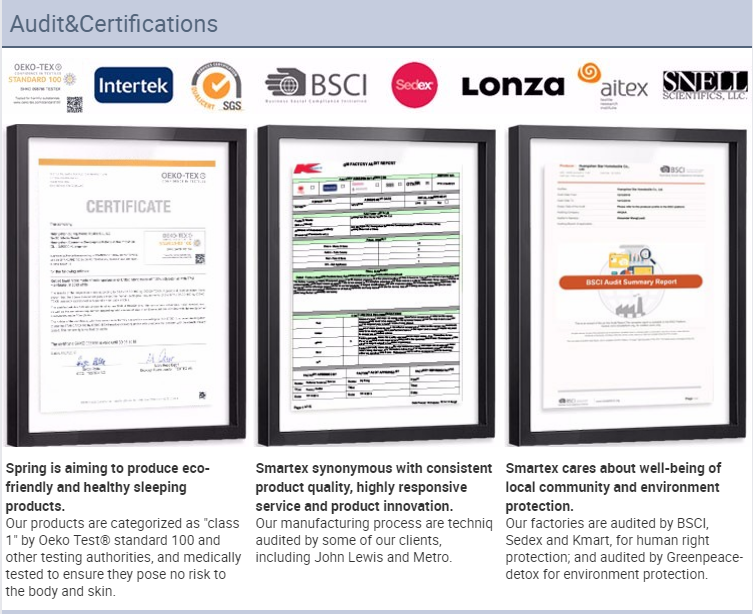
Task: Click the Lonza logo
Action: pyautogui.click(x=513, y=86)
